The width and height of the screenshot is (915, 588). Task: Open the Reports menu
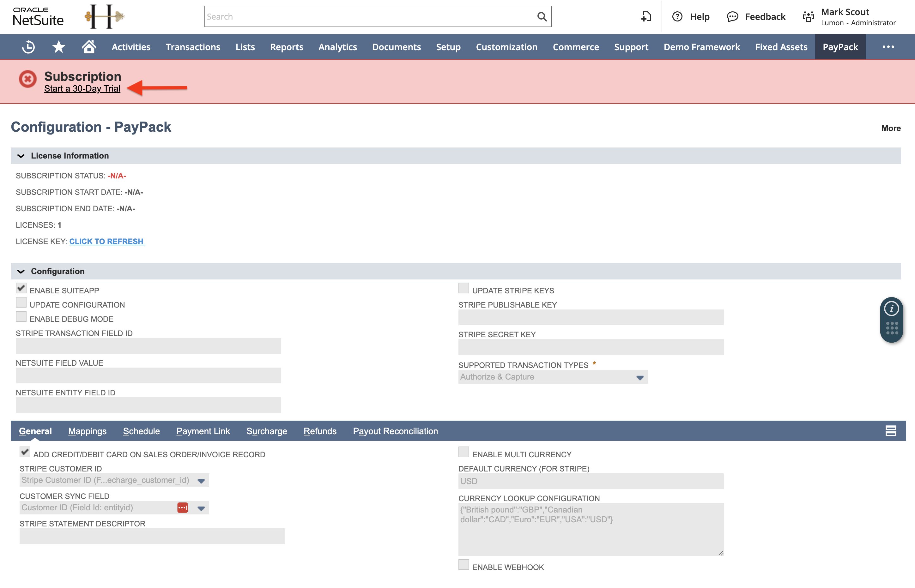tap(287, 47)
